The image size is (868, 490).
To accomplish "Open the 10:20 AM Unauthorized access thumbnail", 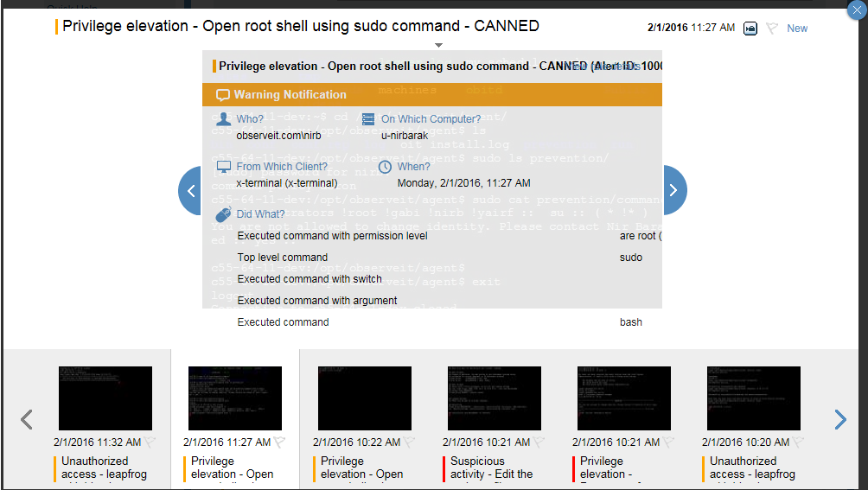I will (x=754, y=398).
